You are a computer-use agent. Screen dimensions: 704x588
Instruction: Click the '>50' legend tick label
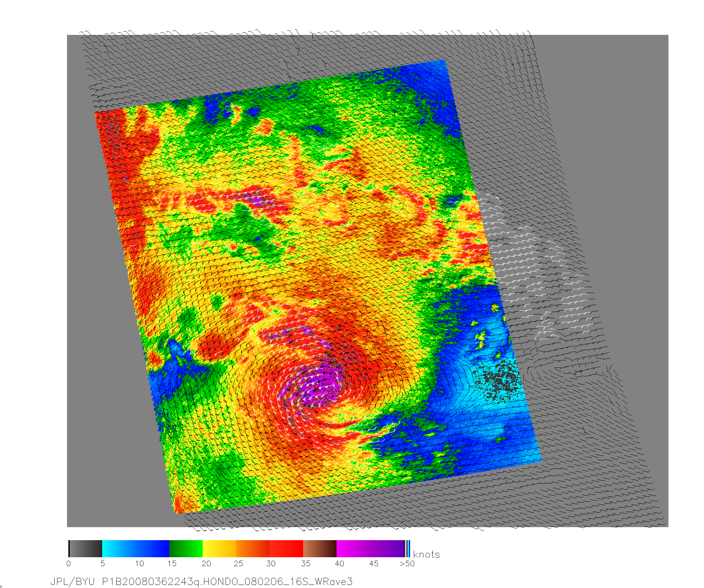[x=407, y=564]
